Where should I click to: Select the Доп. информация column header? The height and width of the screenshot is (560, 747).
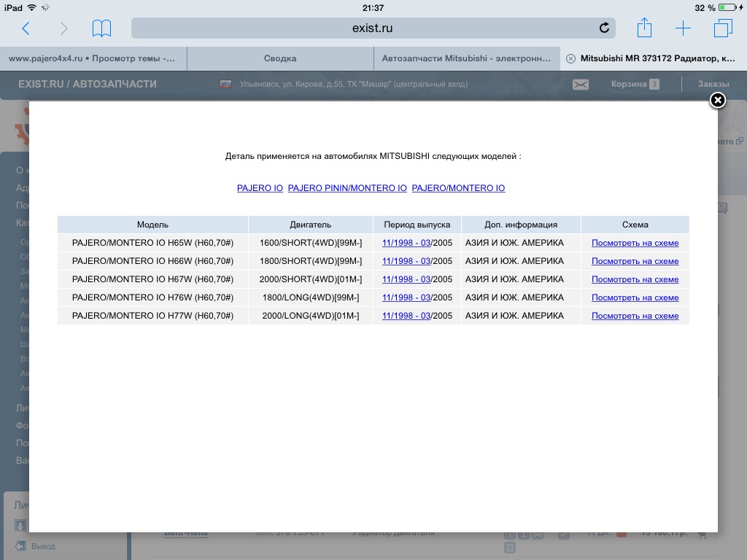coord(521,225)
